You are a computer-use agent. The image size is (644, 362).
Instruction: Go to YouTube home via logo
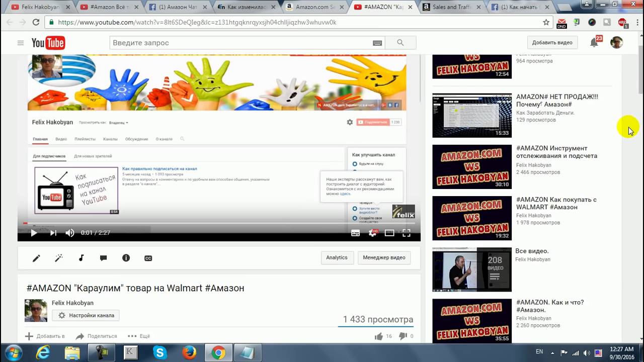[x=48, y=43]
